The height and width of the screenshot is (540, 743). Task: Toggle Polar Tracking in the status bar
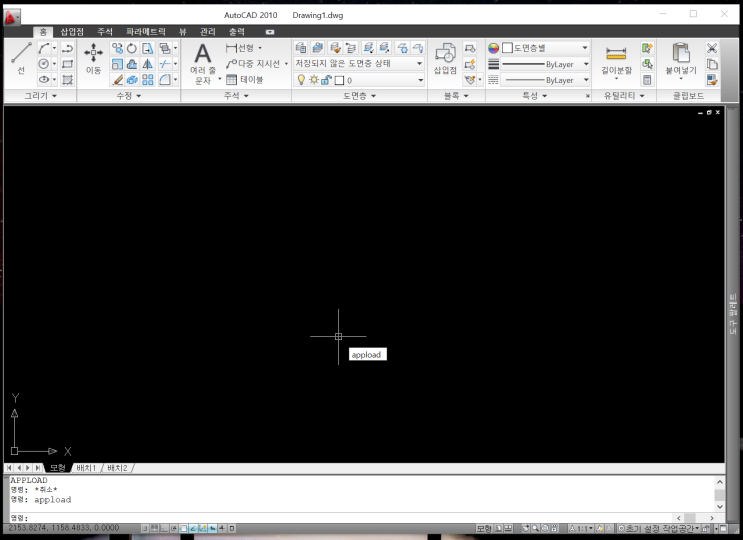pyautogui.click(x=174, y=528)
